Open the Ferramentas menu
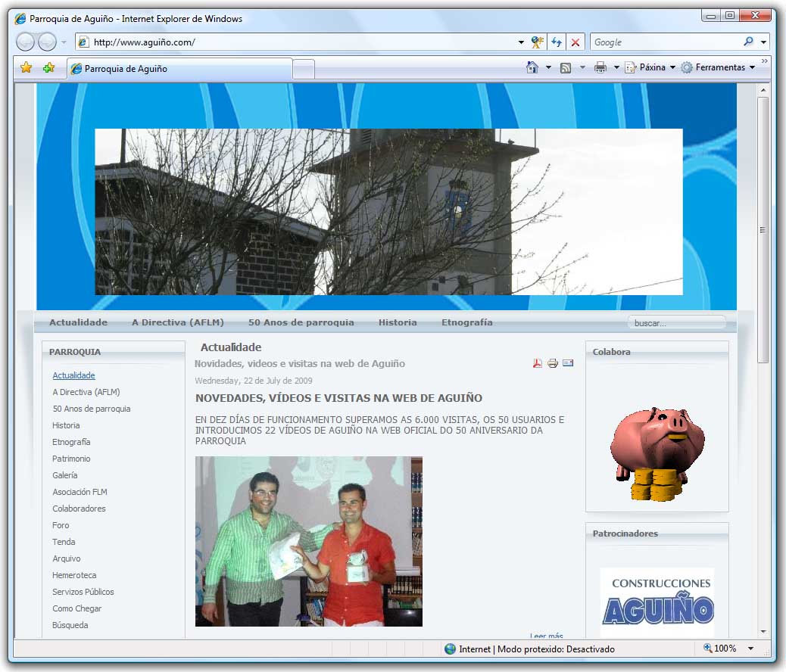 [719, 67]
